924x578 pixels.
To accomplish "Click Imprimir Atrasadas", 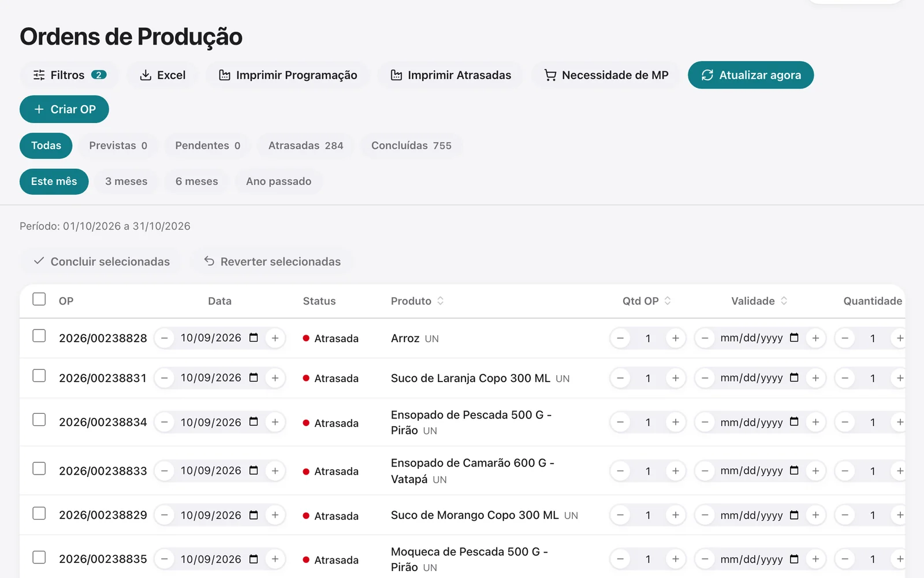I will click(x=450, y=75).
